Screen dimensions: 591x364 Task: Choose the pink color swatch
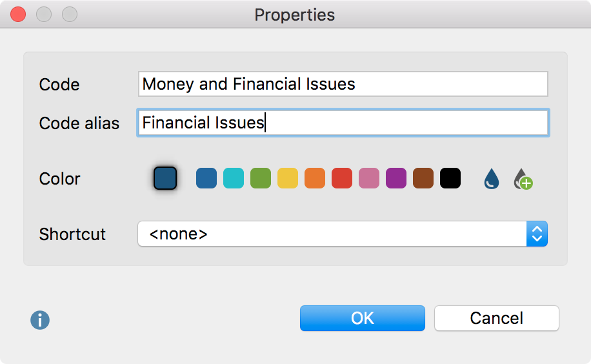369,178
